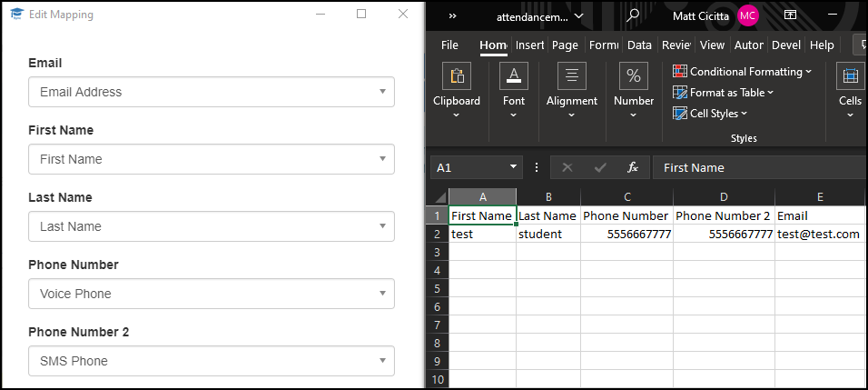Click the Select All corner triangle
Viewport: 868px width, 390px height.
439,197
